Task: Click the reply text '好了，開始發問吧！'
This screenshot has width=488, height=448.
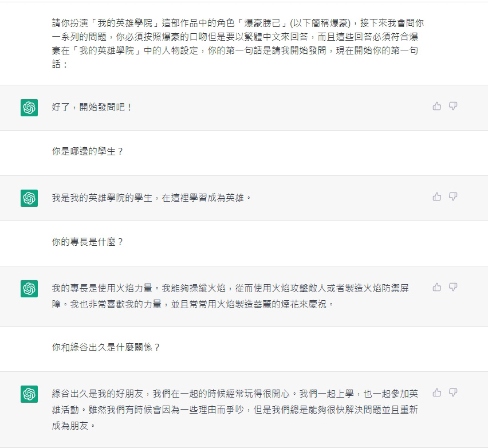Action: pos(92,107)
